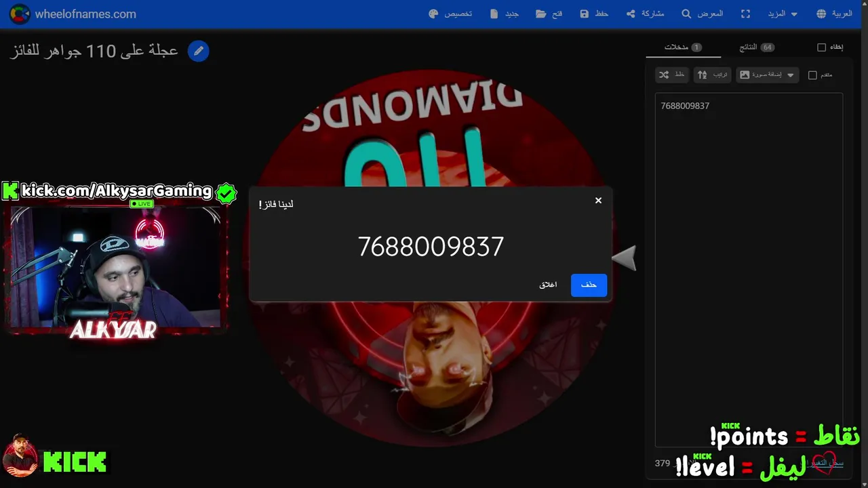Open the gallery search المعرض

tap(702, 14)
